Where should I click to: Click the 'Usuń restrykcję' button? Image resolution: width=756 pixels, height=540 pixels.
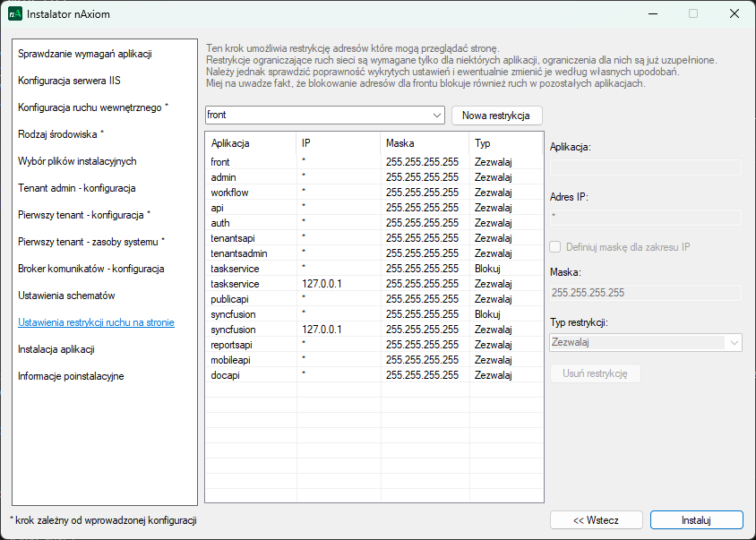pos(595,373)
